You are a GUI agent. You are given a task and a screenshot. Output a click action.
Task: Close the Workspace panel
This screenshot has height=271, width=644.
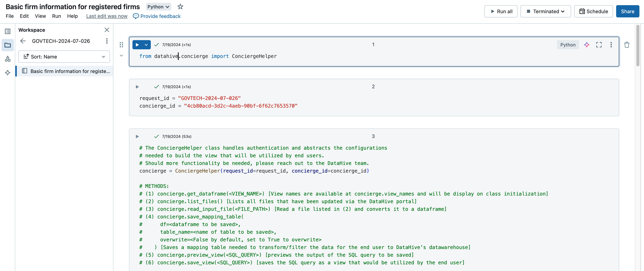click(107, 30)
